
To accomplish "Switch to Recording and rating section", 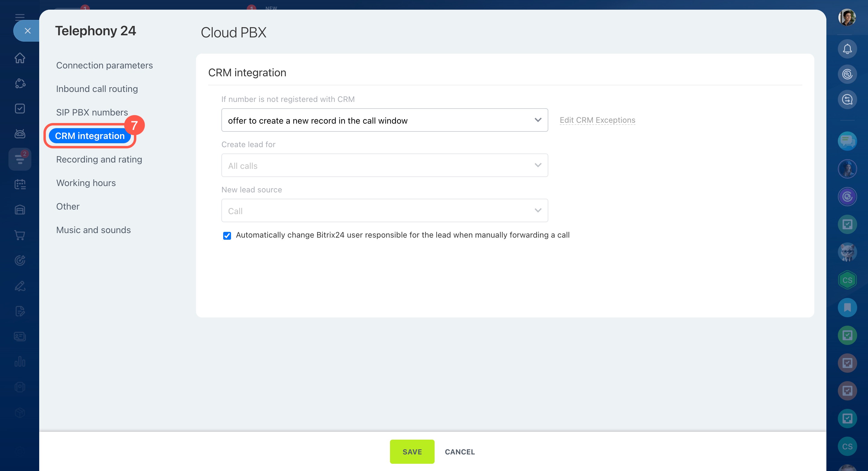I will [x=99, y=159].
